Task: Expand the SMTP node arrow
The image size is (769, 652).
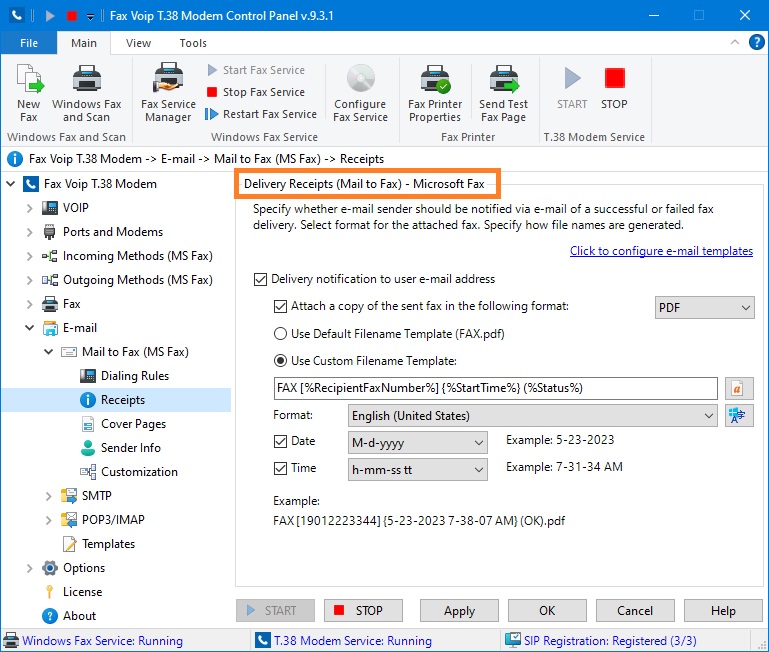Action: (49, 496)
